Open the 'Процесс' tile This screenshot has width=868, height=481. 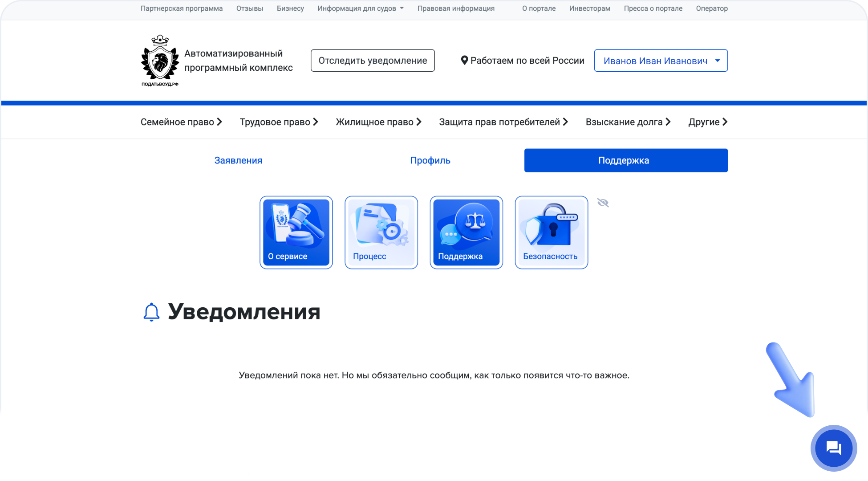pyautogui.click(x=381, y=232)
